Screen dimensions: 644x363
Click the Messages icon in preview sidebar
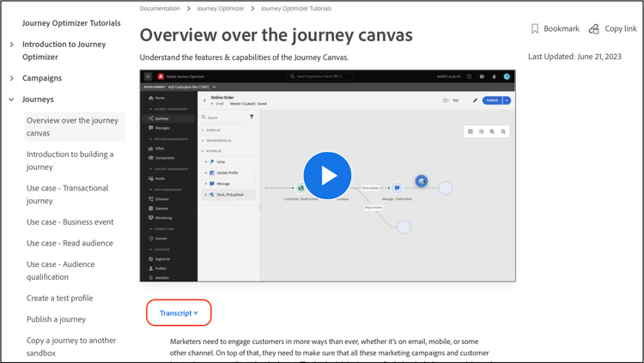151,128
